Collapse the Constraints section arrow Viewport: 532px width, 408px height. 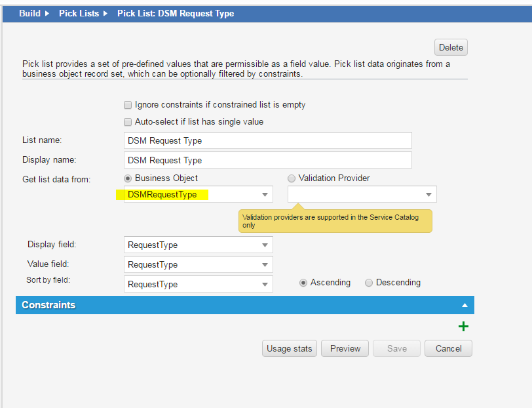tap(465, 305)
